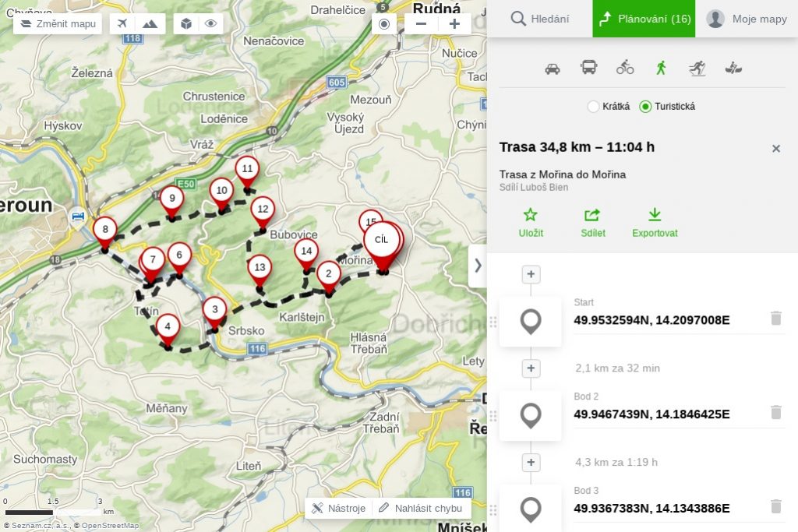Toggle panorama view eye icon
Image resolution: width=798 pixels, height=532 pixels.
pyautogui.click(x=210, y=24)
